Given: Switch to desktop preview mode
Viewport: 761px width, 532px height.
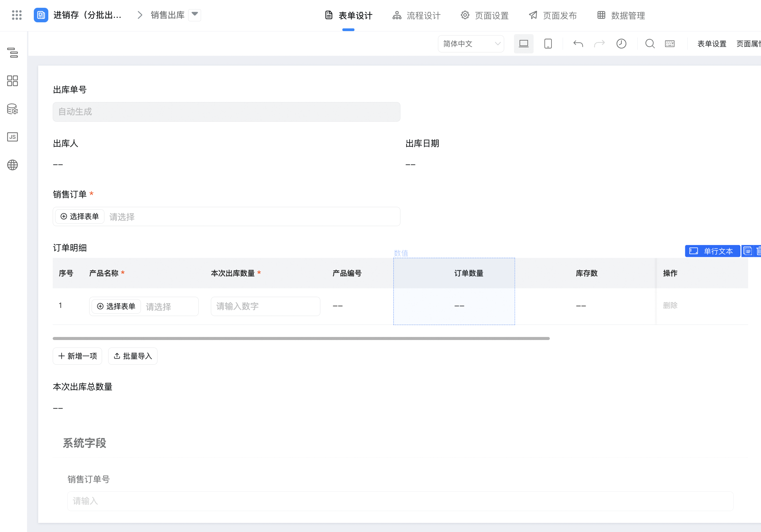Looking at the screenshot, I should [x=523, y=44].
